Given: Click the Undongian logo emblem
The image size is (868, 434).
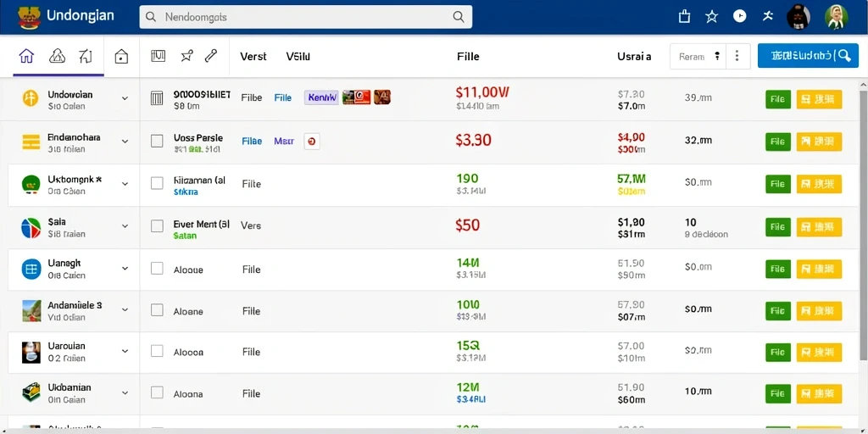Looking at the screenshot, I should pos(30,17).
